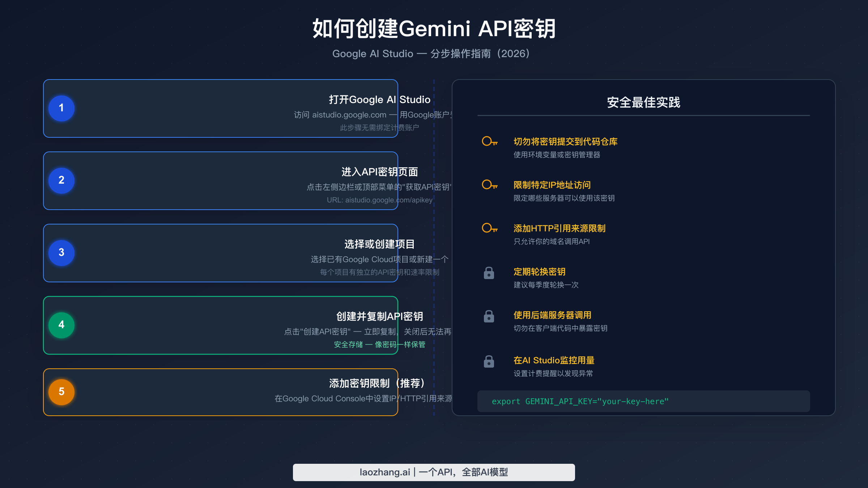Viewport: 868px width, 488px height.
Task: Click the 安全最佳实践 panel heading
Action: tap(644, 102)
